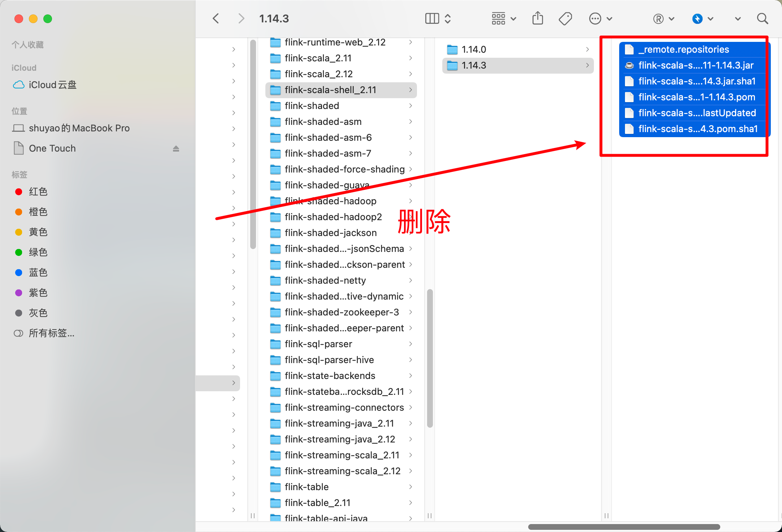
Task: Open the flink-shaded folder
Action: (x=341, y=106)
